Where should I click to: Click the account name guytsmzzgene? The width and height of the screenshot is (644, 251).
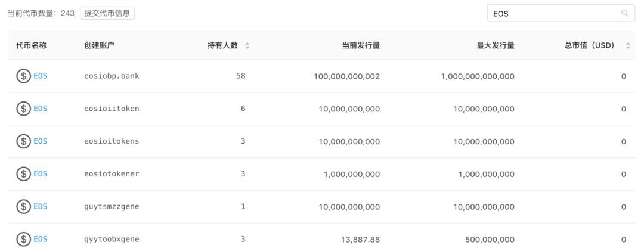coord(112,207)
